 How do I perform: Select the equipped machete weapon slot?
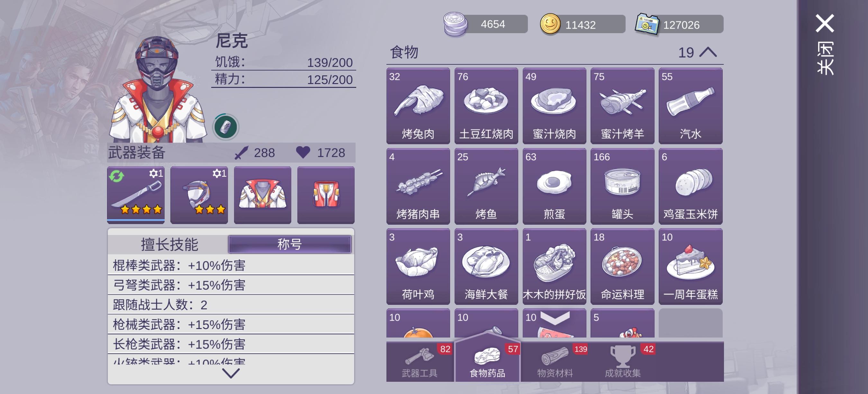[x=136, y=195]
